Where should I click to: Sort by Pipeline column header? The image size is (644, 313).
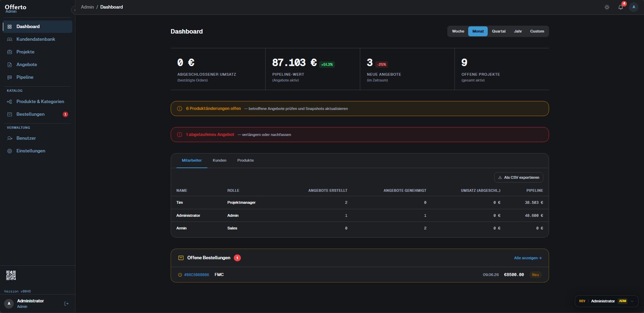535,191
